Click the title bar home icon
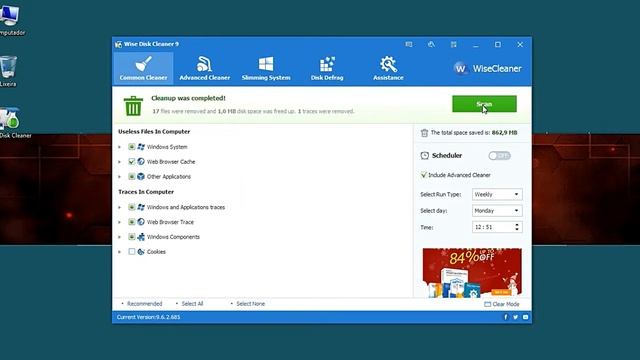This screenshot has height=360, width=640. [x=431, y=44]
